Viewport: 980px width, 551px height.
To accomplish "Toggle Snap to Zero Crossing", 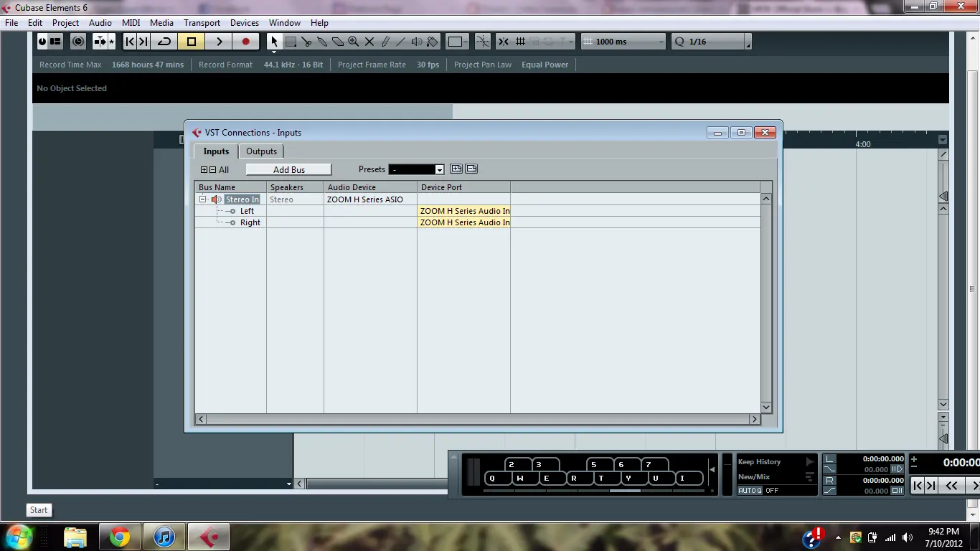I will point(483,42).
